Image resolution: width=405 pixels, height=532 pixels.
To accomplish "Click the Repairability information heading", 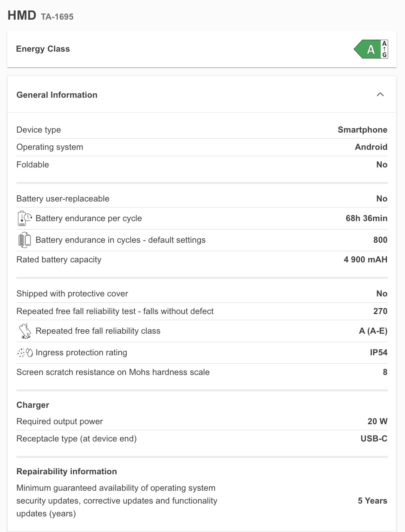I will [x=67, y=472].
